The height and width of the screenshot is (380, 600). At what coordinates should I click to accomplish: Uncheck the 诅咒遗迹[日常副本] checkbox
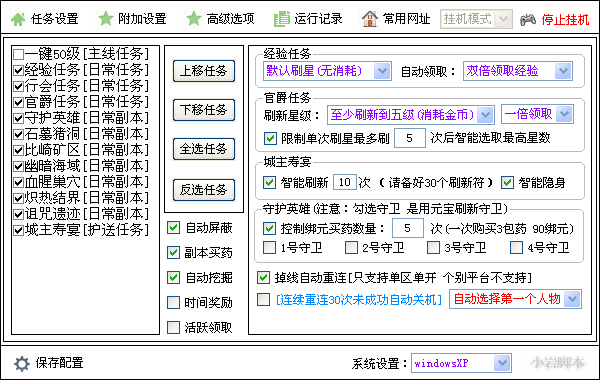[18, 214]
